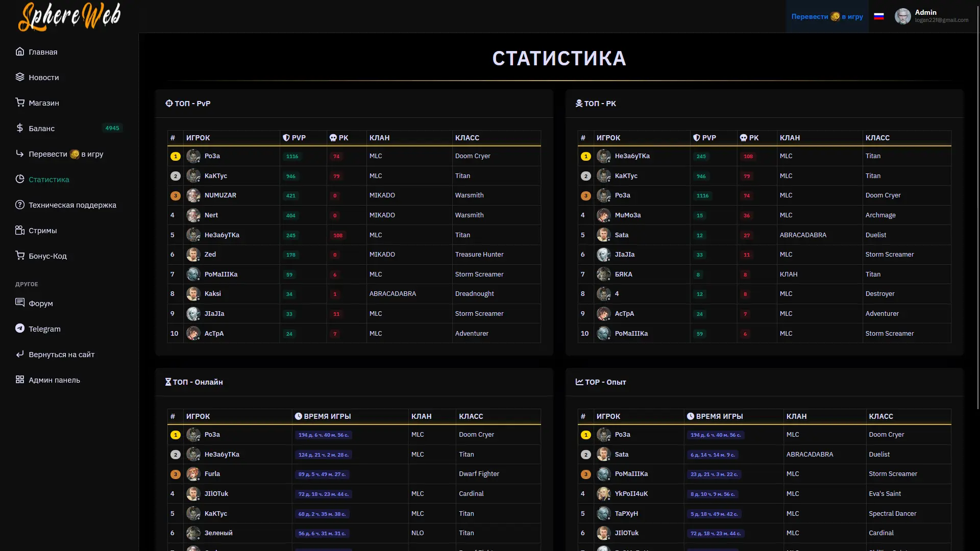Click the 4945 balance badge
The image size is (980, 551).
click(x=112, y=128)
